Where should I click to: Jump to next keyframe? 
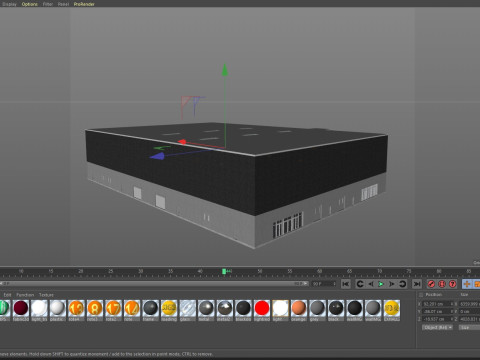click(x=402, y=284)
